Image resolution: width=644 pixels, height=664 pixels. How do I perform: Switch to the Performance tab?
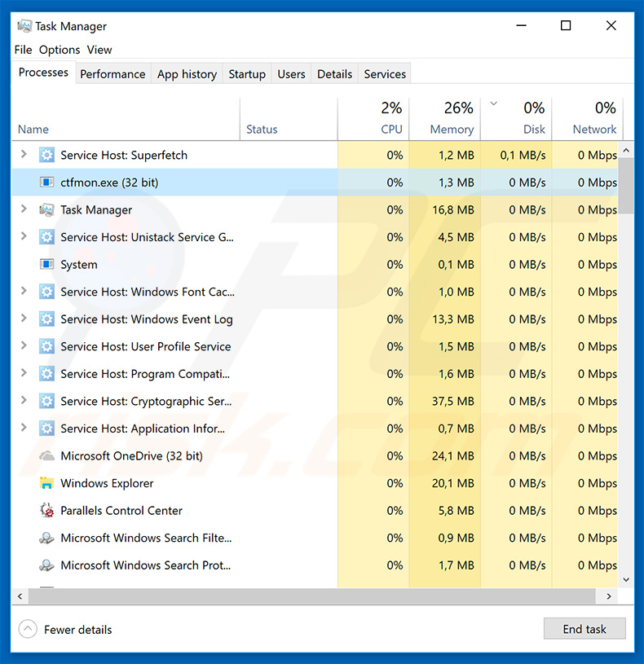112,74
